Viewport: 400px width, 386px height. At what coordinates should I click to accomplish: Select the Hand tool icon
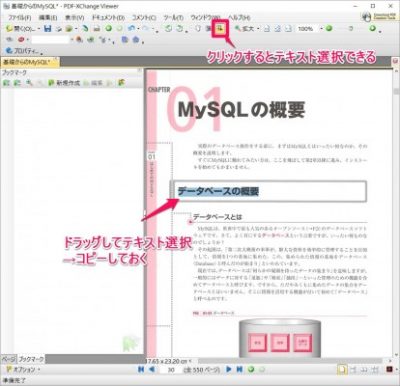(198, 29)
